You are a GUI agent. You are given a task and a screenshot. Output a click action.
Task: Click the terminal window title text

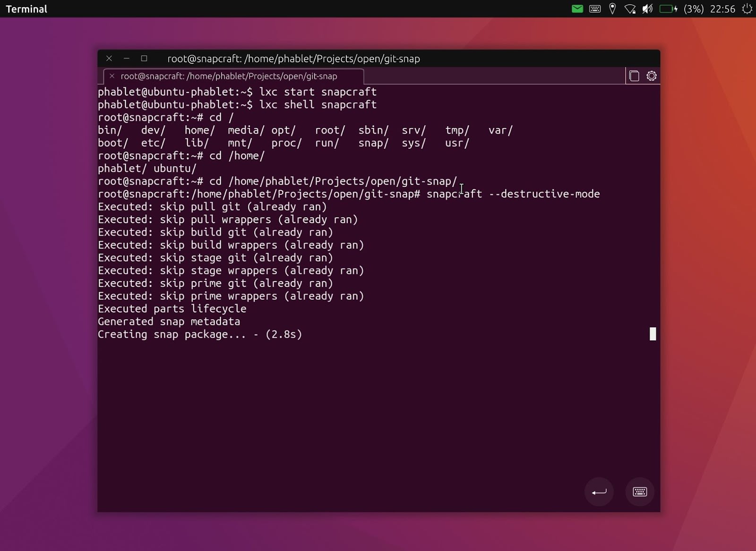293,59
